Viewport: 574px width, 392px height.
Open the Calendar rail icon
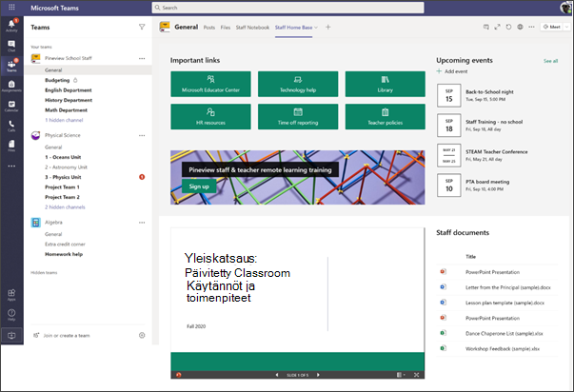(x=11, y=107)
